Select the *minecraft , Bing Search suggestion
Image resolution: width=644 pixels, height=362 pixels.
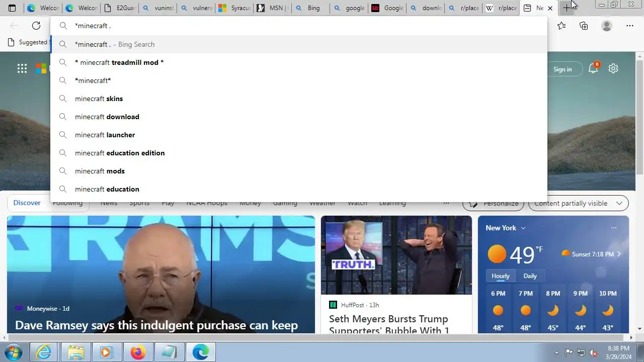299,44
